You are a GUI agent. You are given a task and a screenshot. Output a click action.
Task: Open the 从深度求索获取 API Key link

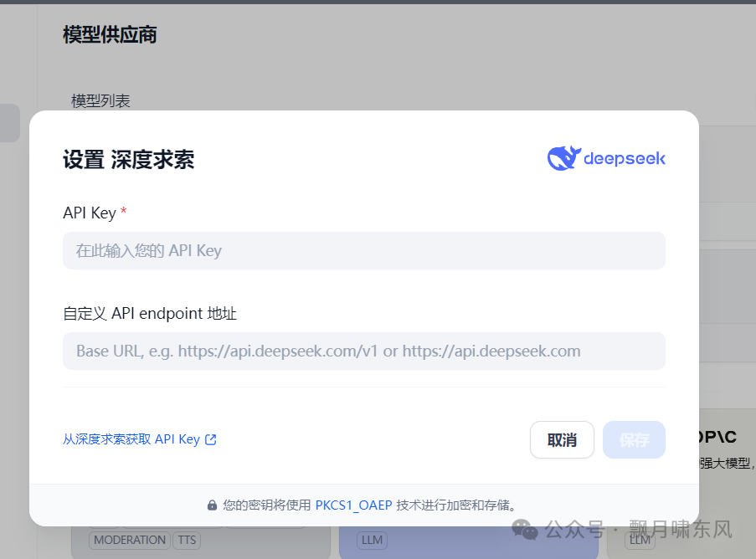coord(139,439)
